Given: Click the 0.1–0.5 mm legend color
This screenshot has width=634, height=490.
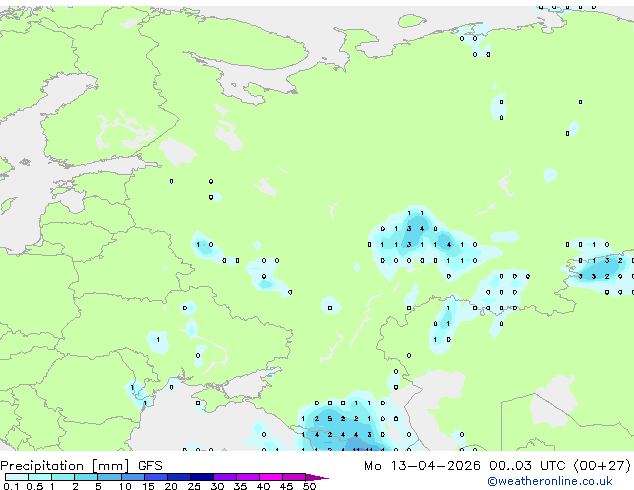Looking at the screenshot, I should coord(17,477).
